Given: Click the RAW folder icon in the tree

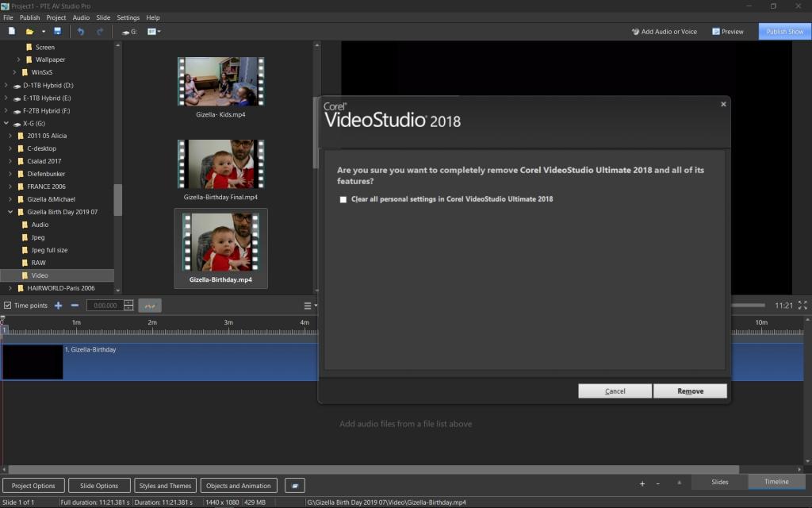Looking at the screenshot, I should (x=25, y=263).
